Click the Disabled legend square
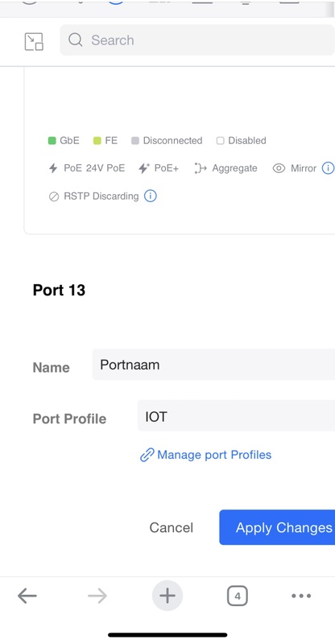This screenshot has width=335, height=644. click(221, 141)
